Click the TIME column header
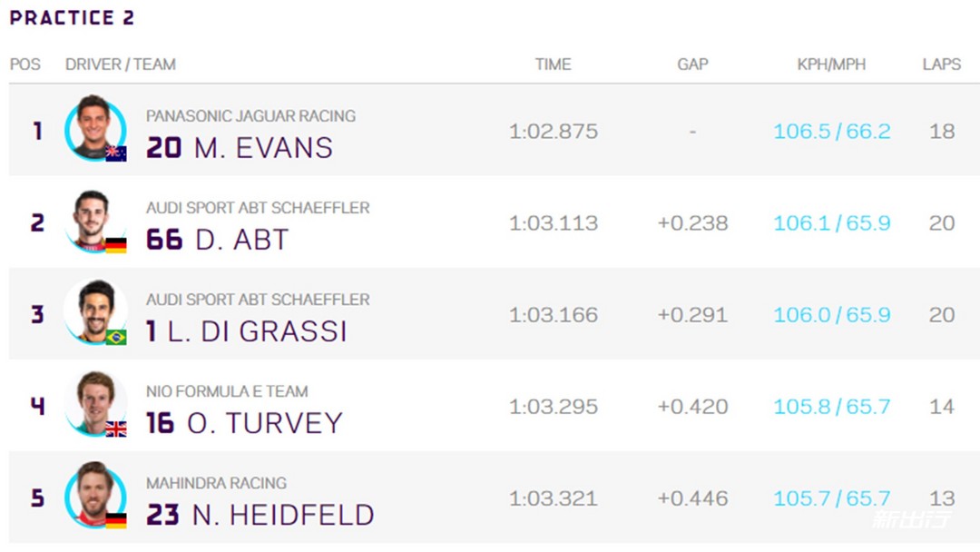This screenshot has width=980, height=552. tap(554, 64)
